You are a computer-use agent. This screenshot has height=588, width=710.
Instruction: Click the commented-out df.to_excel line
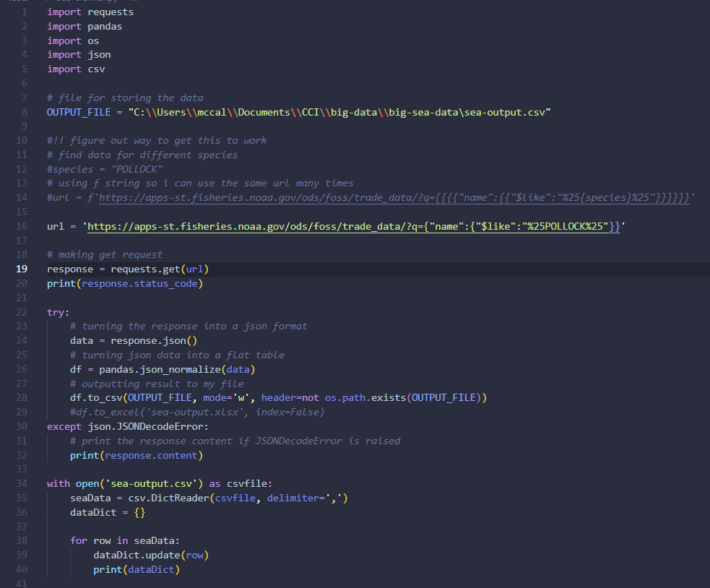197,412
